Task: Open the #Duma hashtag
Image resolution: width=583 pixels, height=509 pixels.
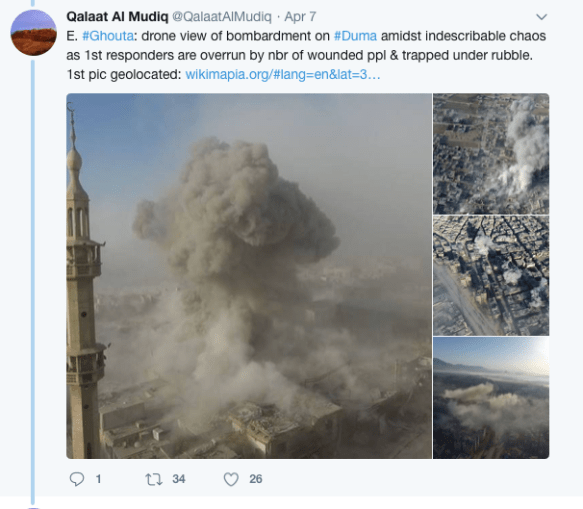Action: click(355, 36)
